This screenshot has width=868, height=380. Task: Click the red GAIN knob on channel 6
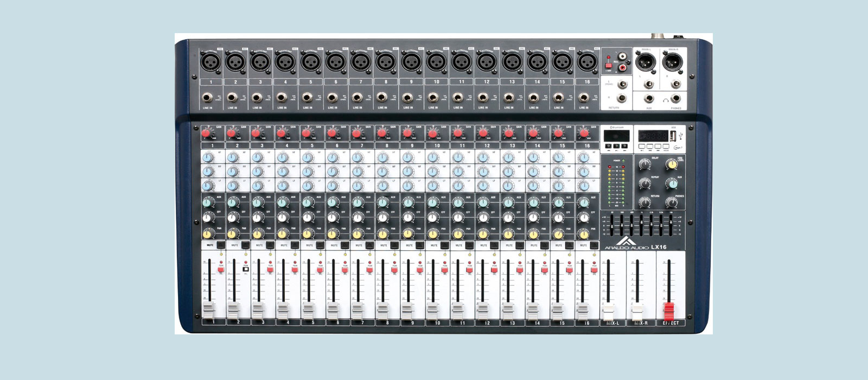coord(331,133)
